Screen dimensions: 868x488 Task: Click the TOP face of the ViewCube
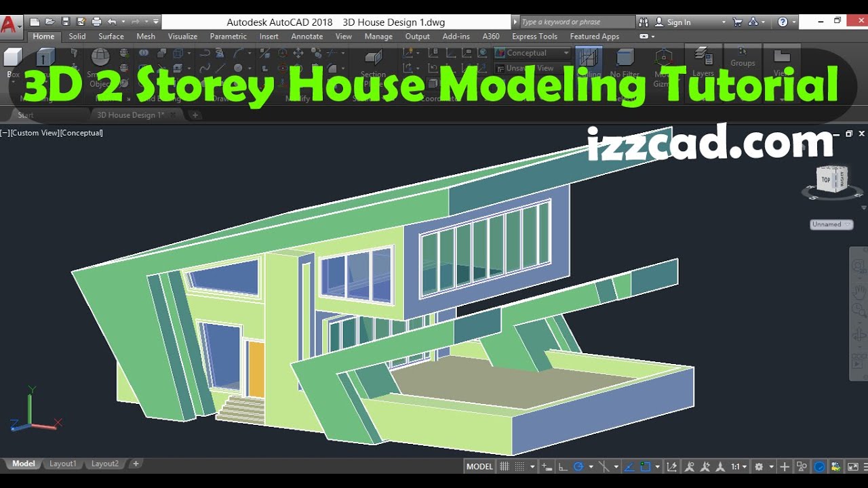[x=825, y=180]
